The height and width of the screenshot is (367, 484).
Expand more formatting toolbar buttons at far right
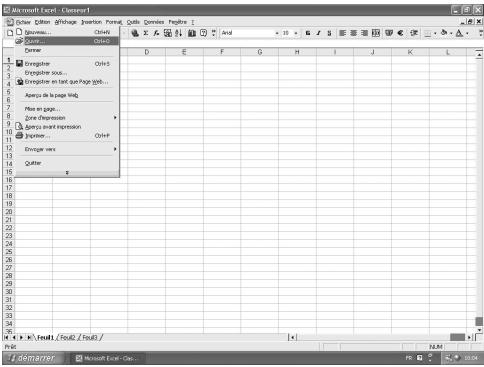click(481, 33)
